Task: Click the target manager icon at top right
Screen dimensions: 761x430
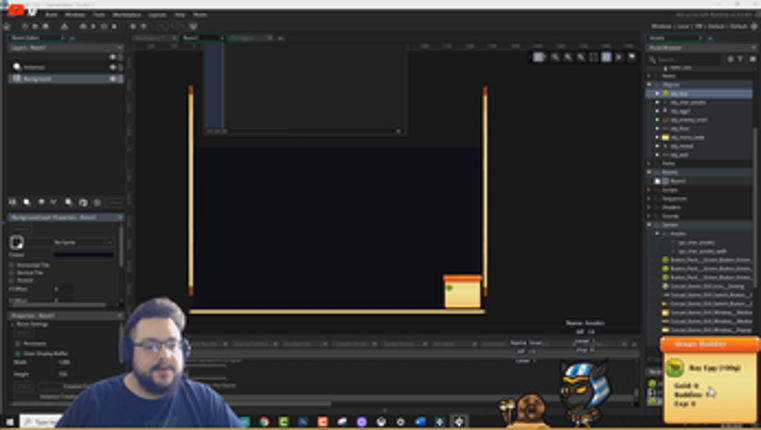Action: pyautogui.click(x=755, y=26)
